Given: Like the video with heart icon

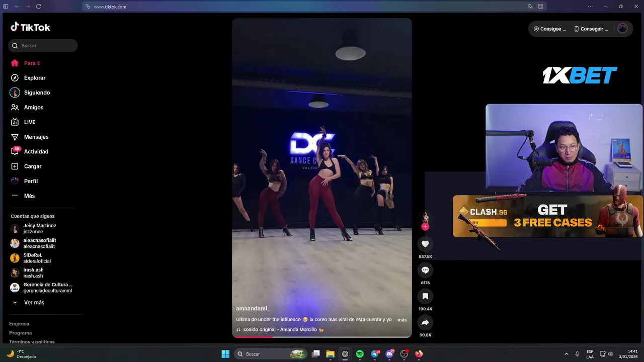Looking at the screenshot, I should click(425, 244).
